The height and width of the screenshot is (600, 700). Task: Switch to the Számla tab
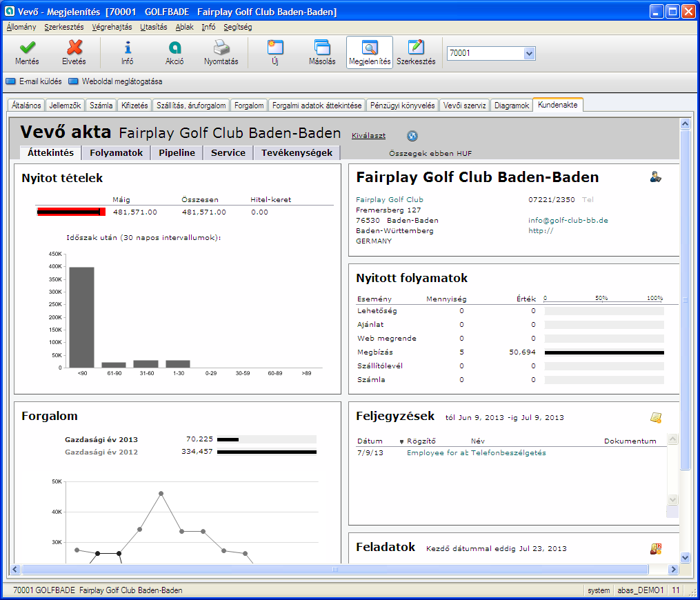point(101,106)
